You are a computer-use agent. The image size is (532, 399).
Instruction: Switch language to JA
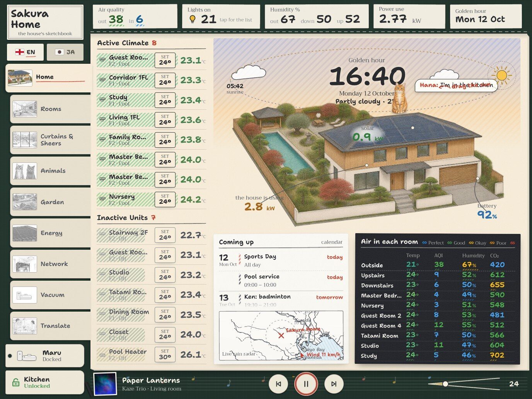(65, 52)
